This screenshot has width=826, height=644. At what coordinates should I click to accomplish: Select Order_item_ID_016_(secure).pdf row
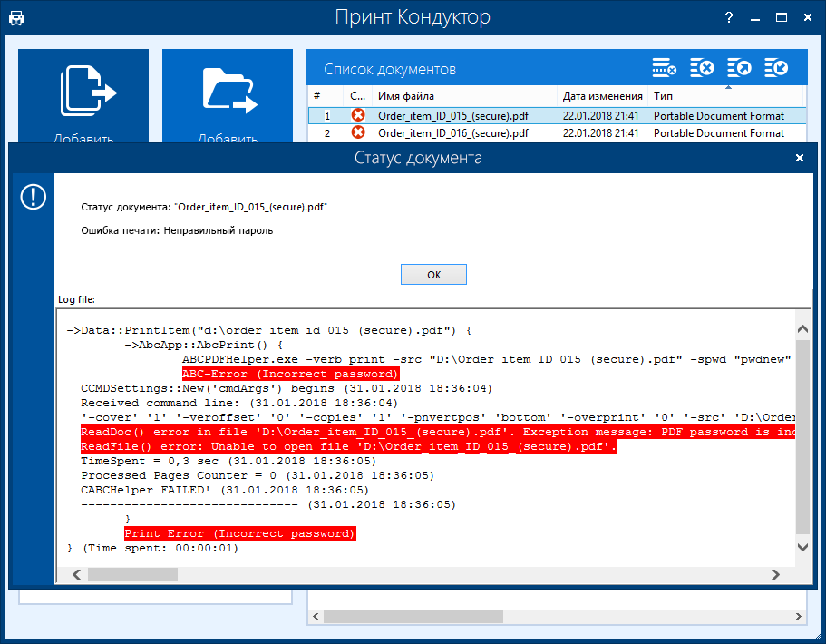[557, 133]
